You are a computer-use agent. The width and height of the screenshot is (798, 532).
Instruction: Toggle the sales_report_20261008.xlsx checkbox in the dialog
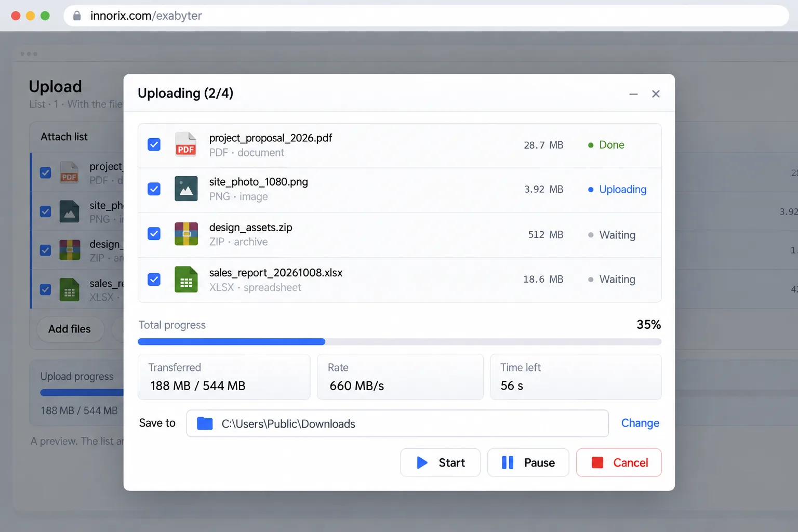(154, 280)
